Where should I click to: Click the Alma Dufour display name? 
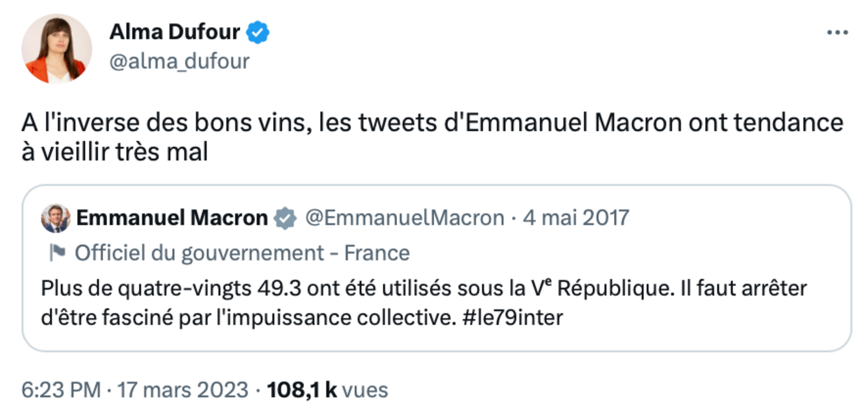point(174,32)
